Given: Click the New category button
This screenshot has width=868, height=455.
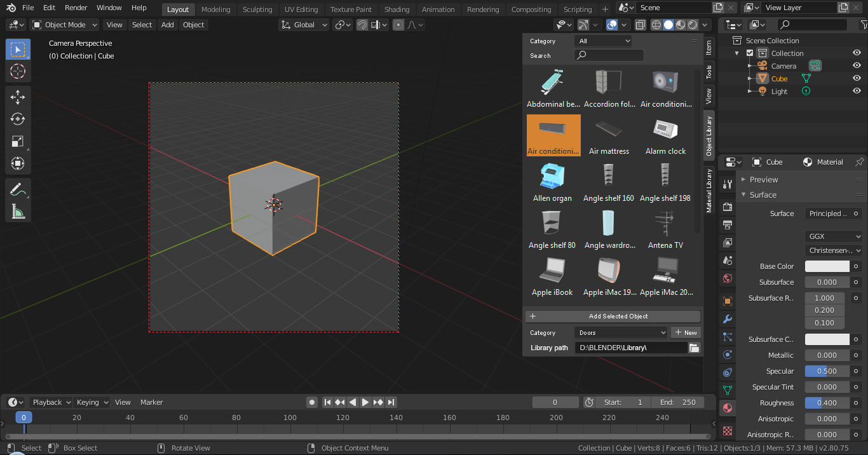Looking at the screenshot, I should click(686, 332).
